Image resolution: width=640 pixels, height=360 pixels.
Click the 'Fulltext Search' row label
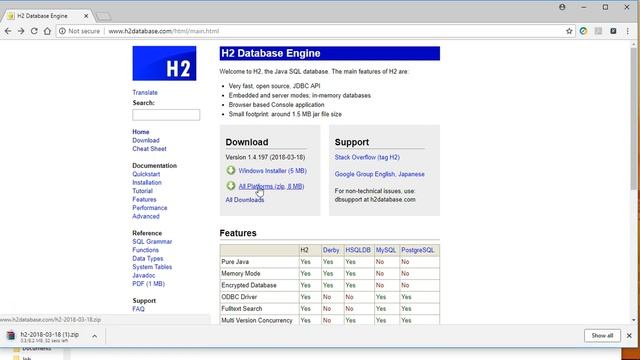coord(242,309)
